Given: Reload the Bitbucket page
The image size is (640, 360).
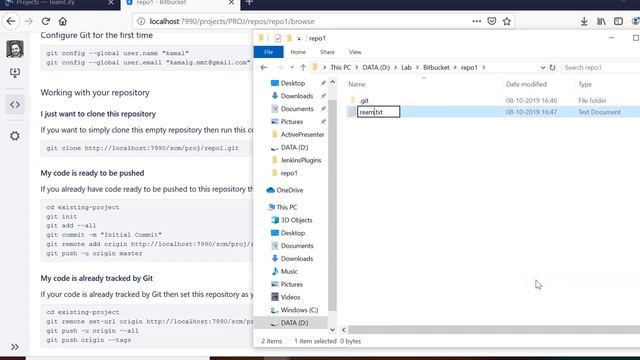Looking at the screenshot, I should click(46, 21).
